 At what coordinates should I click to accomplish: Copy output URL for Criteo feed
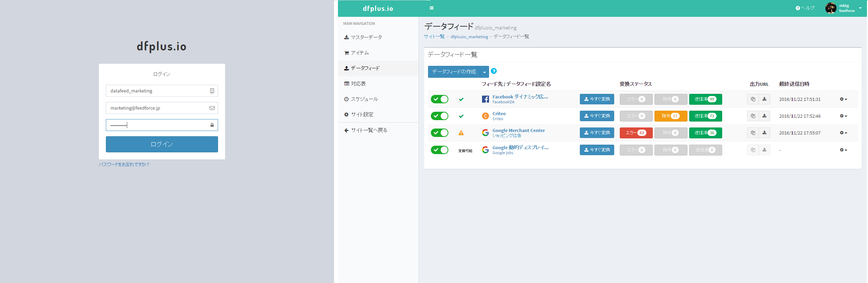(753, 116)
